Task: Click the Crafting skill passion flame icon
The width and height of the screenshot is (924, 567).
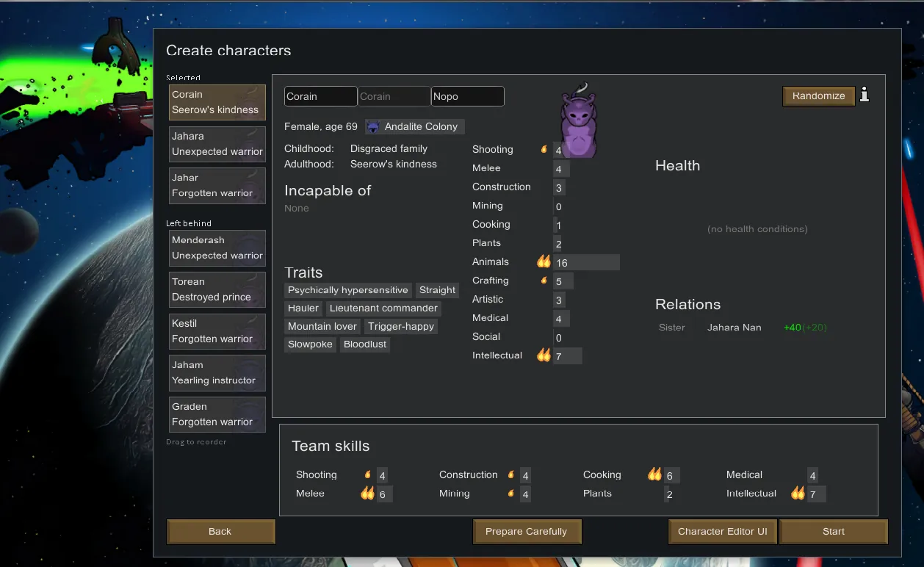Action: 544,281
